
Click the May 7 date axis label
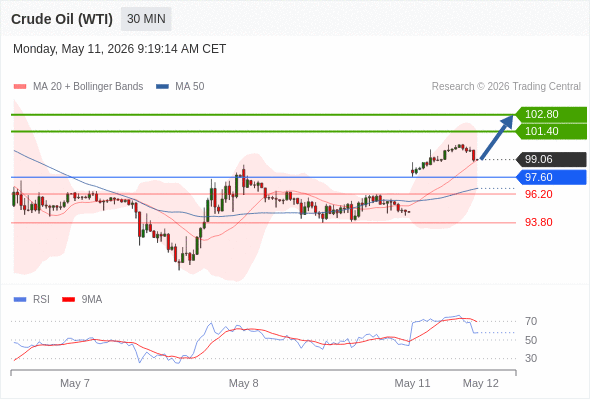pos(75,383)
